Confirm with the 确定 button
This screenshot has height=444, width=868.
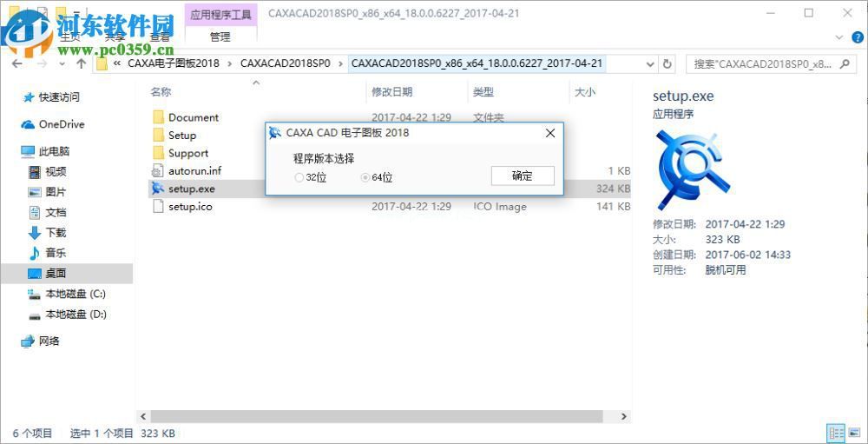(523, 176)
